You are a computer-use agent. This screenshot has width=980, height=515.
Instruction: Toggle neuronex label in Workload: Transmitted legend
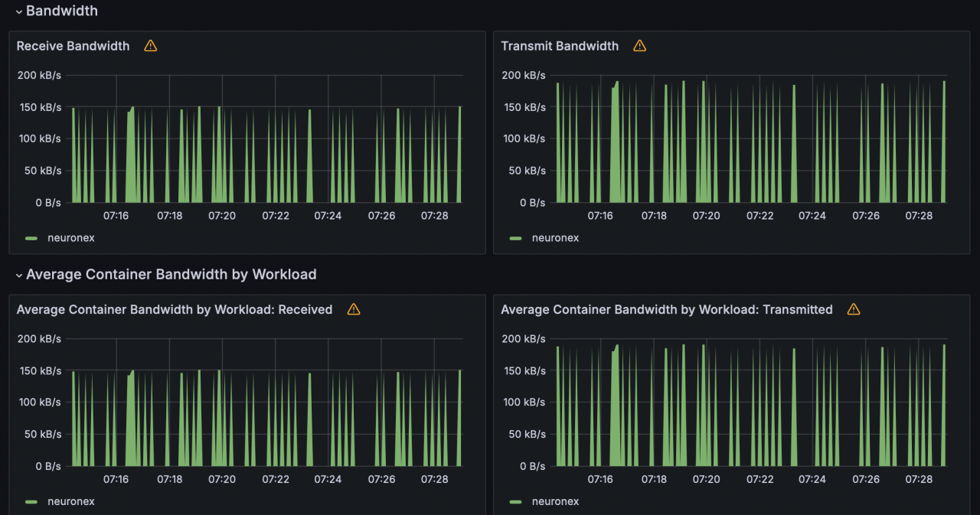pos(556,501)
